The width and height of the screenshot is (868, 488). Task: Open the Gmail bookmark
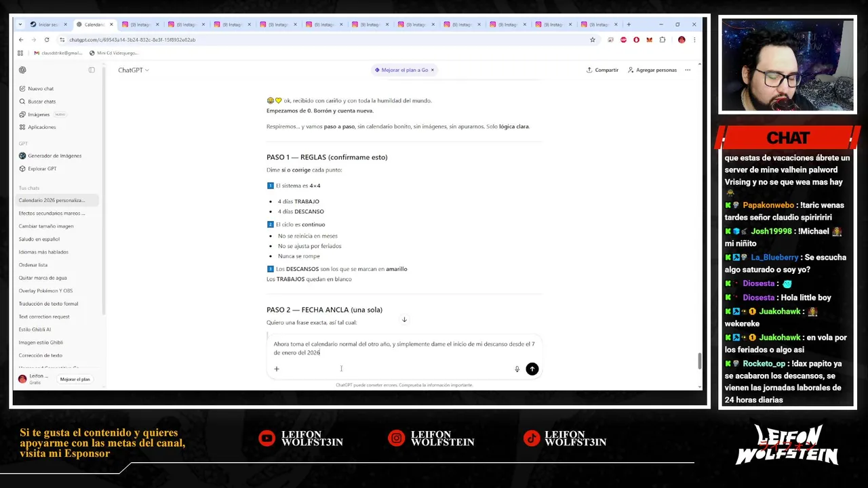pos(58,53)
